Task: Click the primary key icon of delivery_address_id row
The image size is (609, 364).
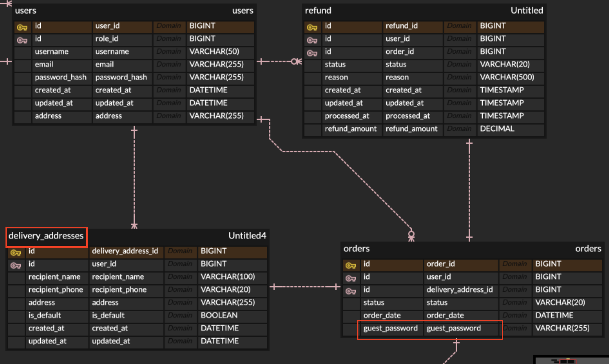Action: coord(16,253)
